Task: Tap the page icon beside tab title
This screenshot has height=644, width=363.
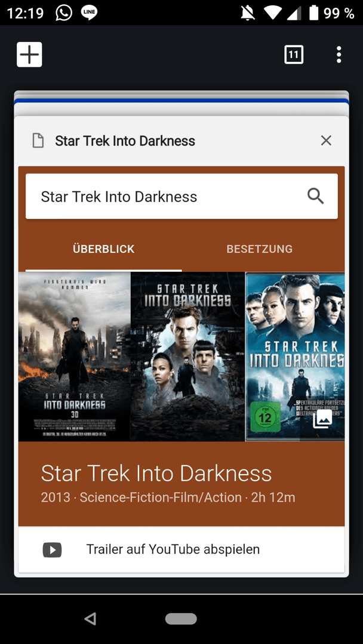Action: coord(38,141)
